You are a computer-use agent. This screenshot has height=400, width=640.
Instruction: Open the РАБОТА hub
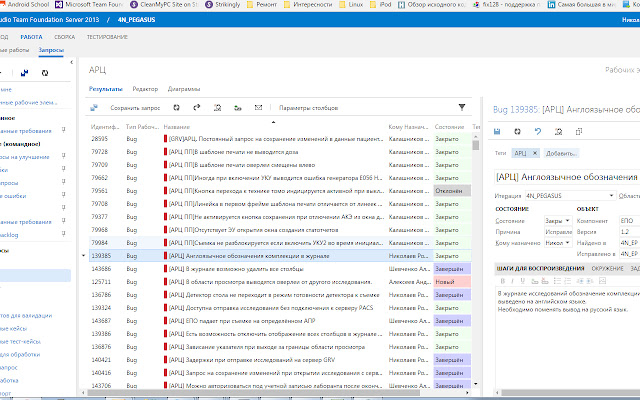point(31,37)
